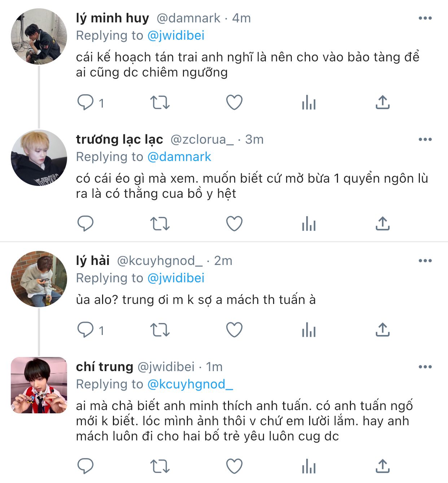The width and height of the screenshot is (448, 483).
Task: Open more options on chí trung's tweet
Action: [x=425, y=367]
